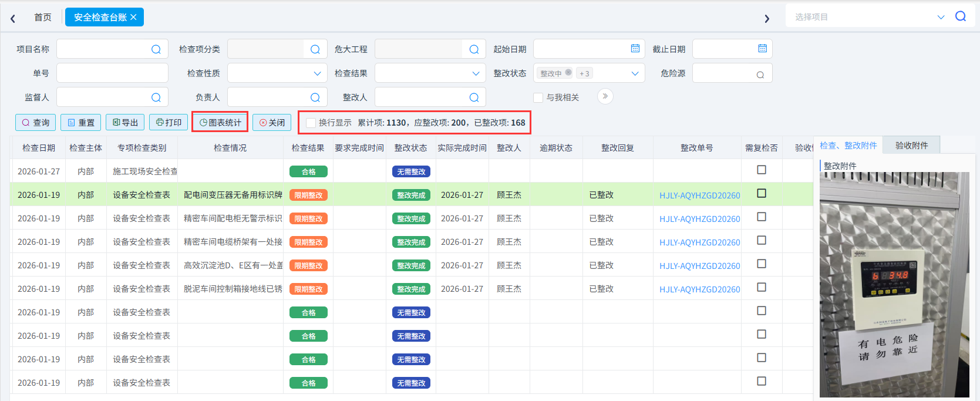The height and width of the screenshot is (401, 980).
Task: Open the 整改状态 dropdown
Action: pyautogui.click(x=635, y=73)
